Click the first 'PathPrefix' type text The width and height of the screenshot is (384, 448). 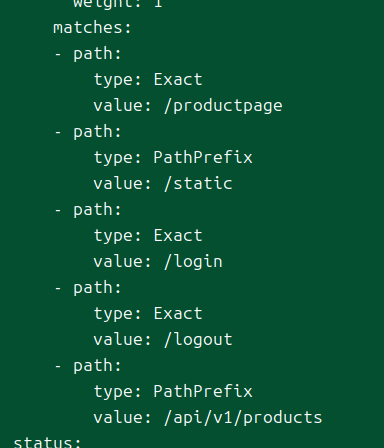[x=203, y=157]
